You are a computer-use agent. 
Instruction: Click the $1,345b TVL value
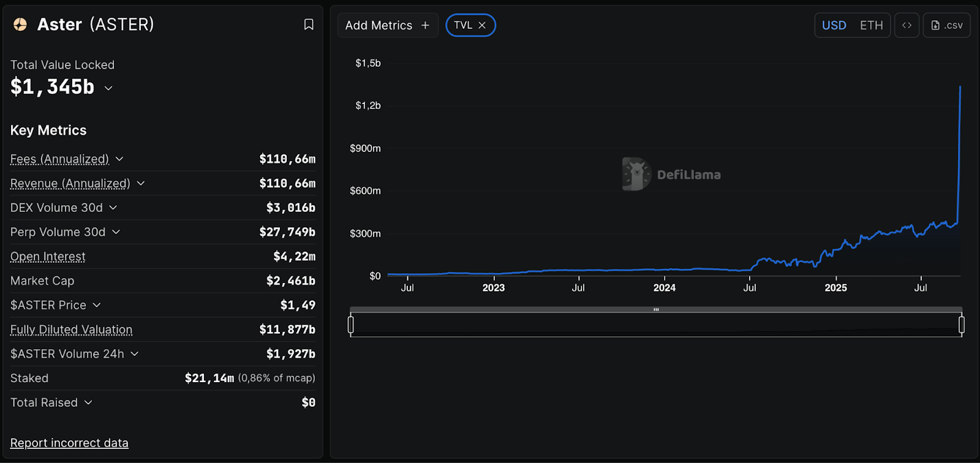(53, 87)
